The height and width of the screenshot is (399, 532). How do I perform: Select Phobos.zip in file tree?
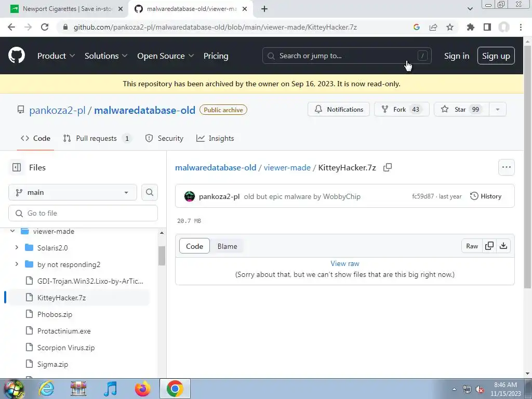tap(55, 314)
